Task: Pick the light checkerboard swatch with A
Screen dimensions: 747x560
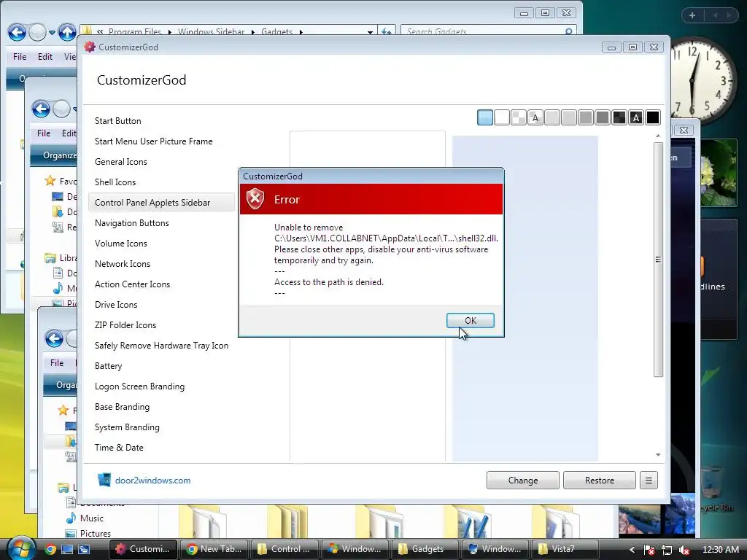Action: tap(535, 117)
